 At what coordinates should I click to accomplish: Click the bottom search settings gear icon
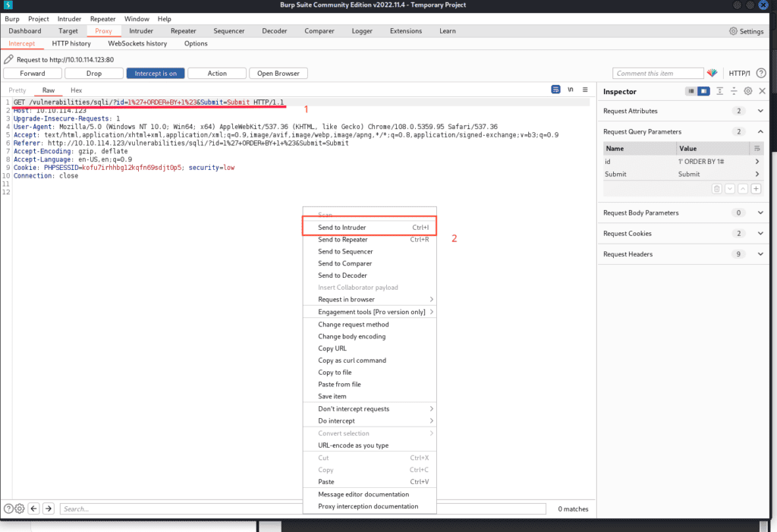click(x=20, y=508)
